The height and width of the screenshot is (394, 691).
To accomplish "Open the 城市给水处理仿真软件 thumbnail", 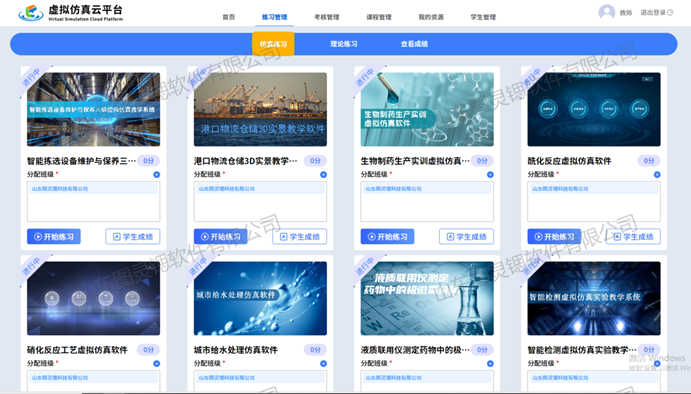I will (x=260, y=298).
